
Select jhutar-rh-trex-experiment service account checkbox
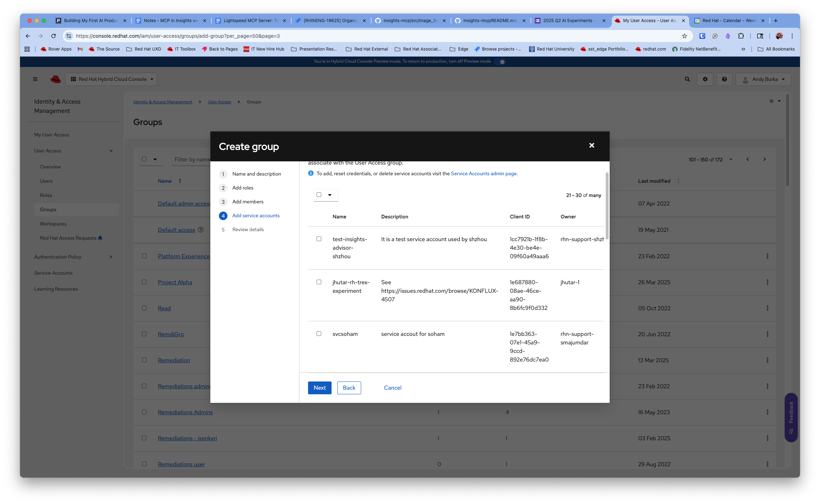[319, 282]
